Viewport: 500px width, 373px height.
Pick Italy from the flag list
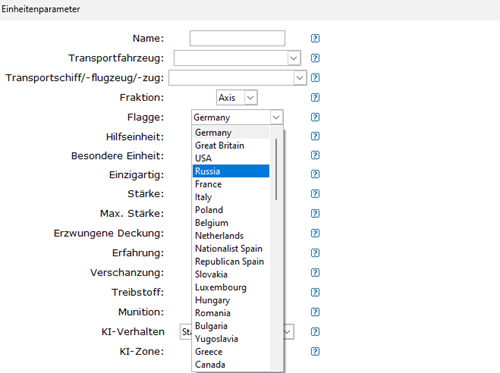231,197
